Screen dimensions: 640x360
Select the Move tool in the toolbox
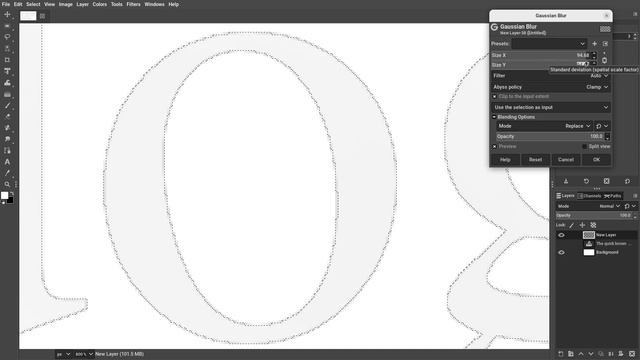click(x=7, y=14)
